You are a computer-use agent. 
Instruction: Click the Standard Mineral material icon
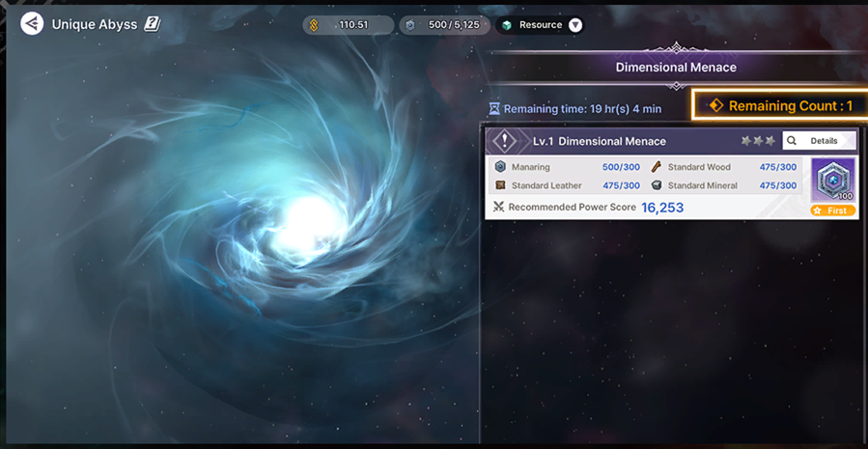click(x=657, y=185)
